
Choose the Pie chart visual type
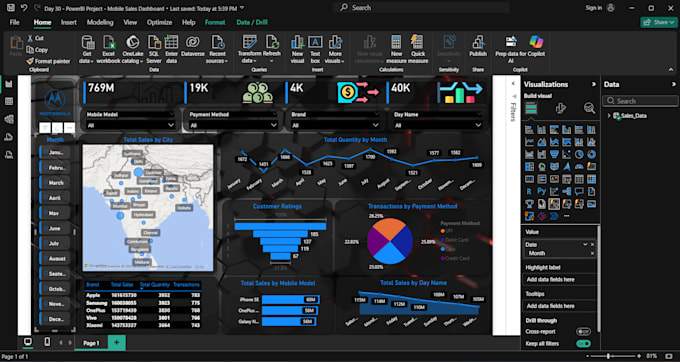(579, 154)
